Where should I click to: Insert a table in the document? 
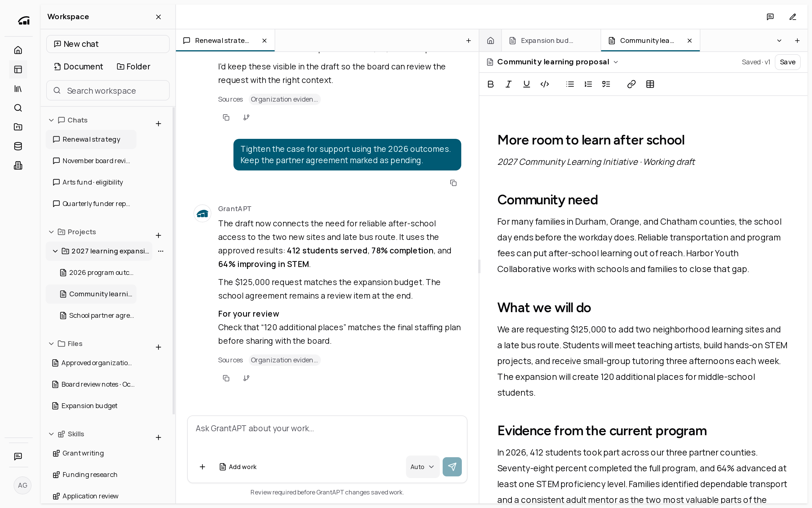[x=650, y=84]
